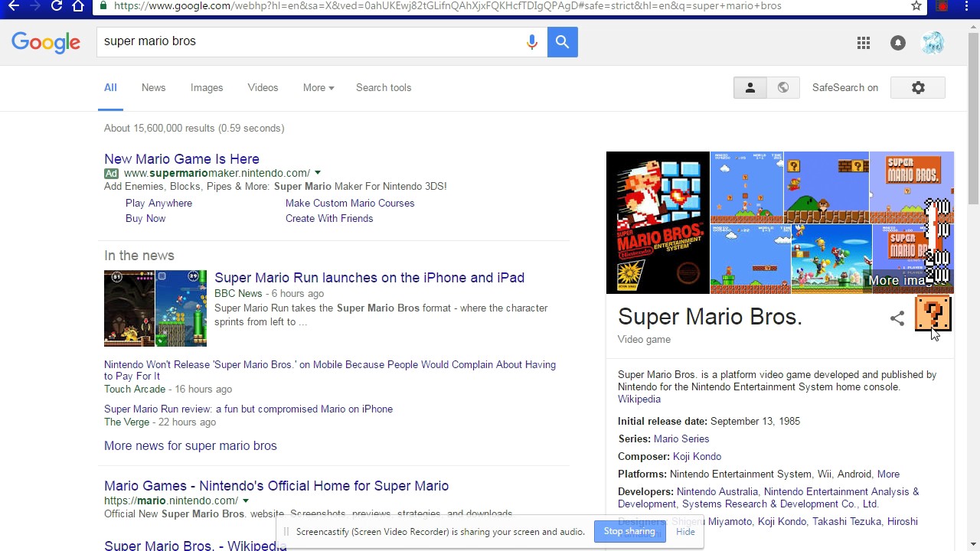Viewport: 980px width, 551px height.
Task: Open the Mario Series link
Action: pyautogui.click(x=681, y=439)
